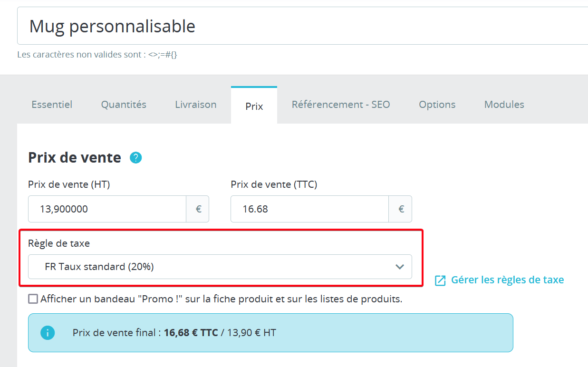Expand the tax rule chevron arrow
The height and width of the screenshot is (367, 588).
coord(400,267)
